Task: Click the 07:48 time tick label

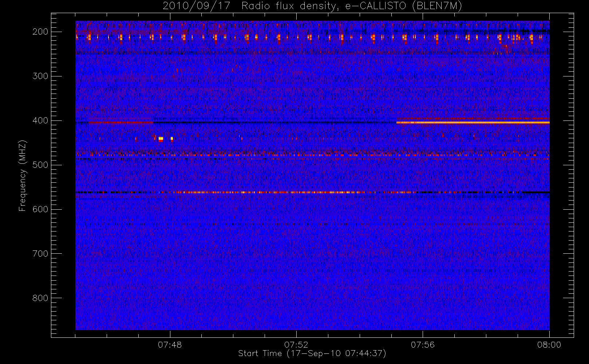Action: tap(170, 345)
